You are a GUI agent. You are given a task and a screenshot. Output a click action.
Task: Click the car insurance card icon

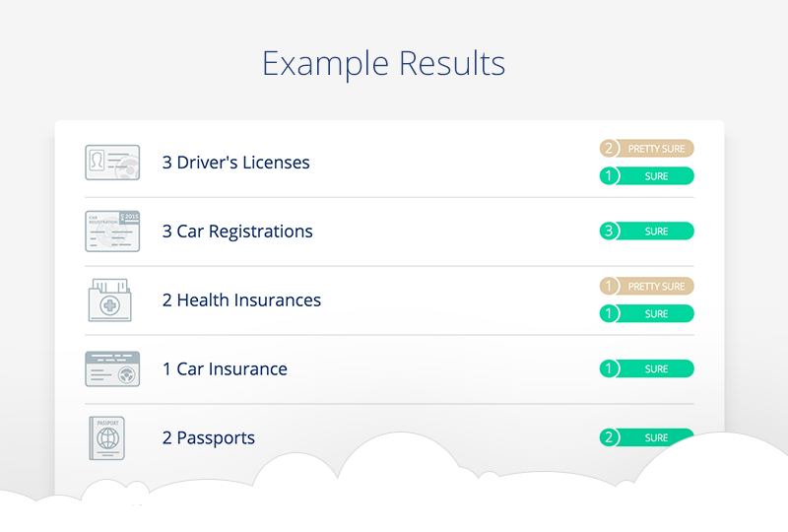[x=112, y=369]
